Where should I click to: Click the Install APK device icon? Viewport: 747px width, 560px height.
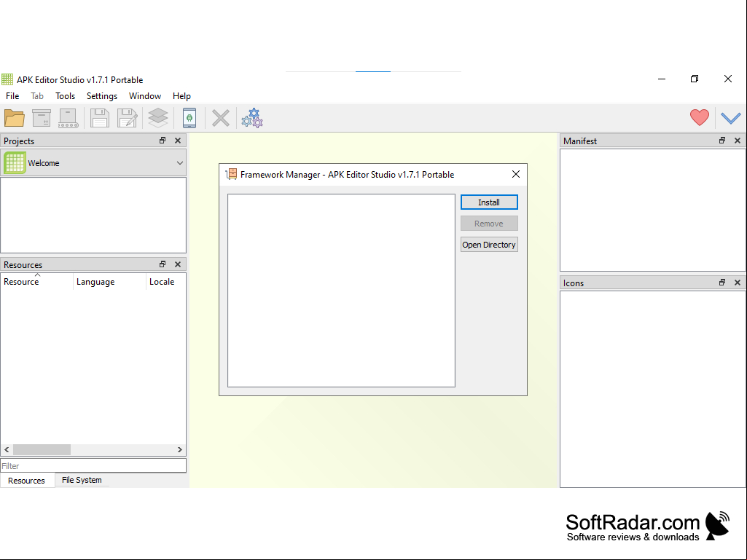[189, 118]
